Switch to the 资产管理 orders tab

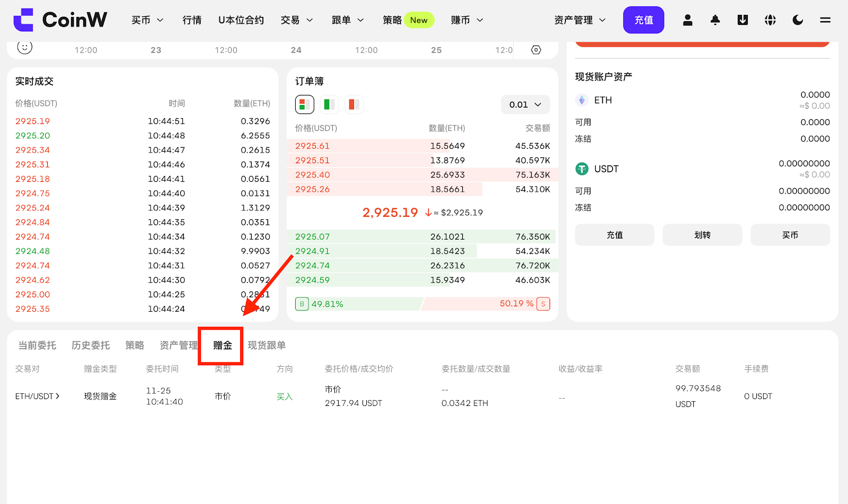click(x=179, y=346)
